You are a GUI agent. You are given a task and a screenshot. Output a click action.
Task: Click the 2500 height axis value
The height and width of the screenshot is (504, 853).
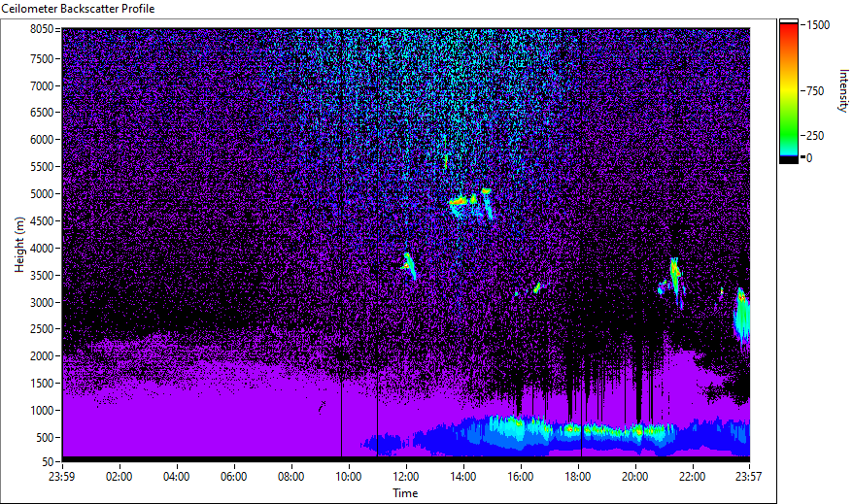coord(42,329)
